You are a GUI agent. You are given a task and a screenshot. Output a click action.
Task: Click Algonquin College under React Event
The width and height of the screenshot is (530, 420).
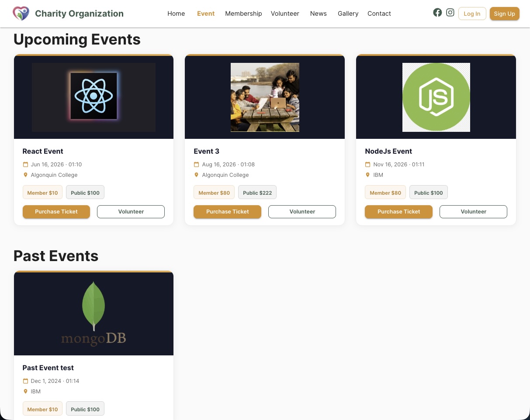54,175
